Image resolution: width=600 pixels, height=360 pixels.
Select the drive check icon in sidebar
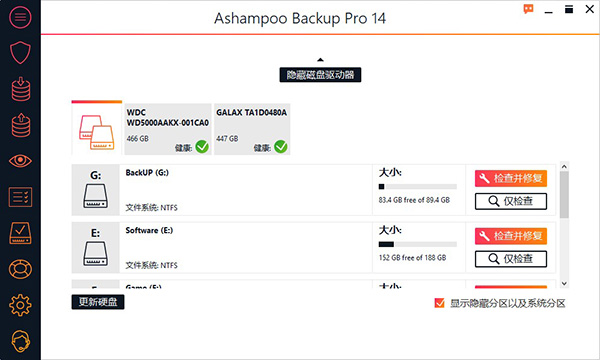20,233
